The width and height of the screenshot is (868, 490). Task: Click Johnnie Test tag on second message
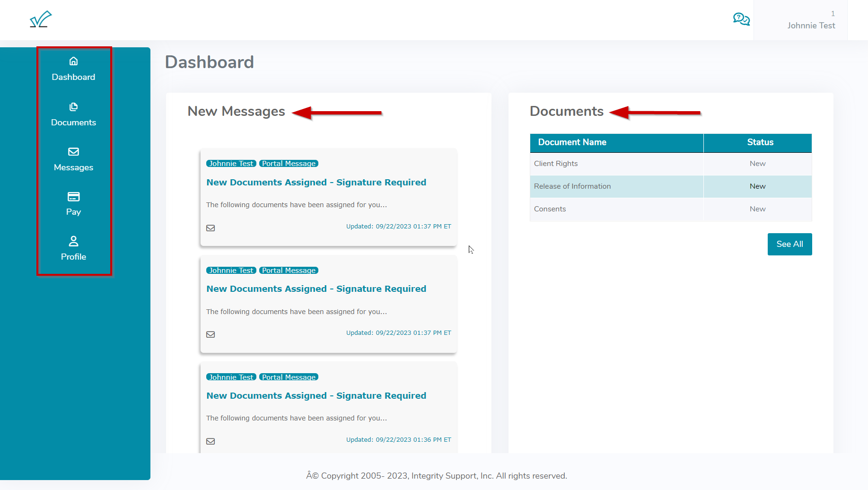point(231,271)
